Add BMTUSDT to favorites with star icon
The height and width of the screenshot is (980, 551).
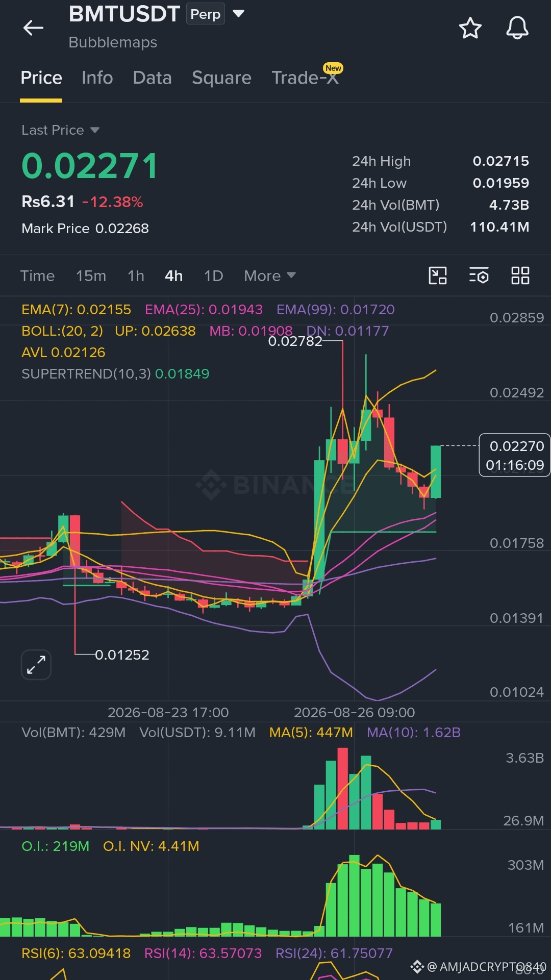click(470, 28)
